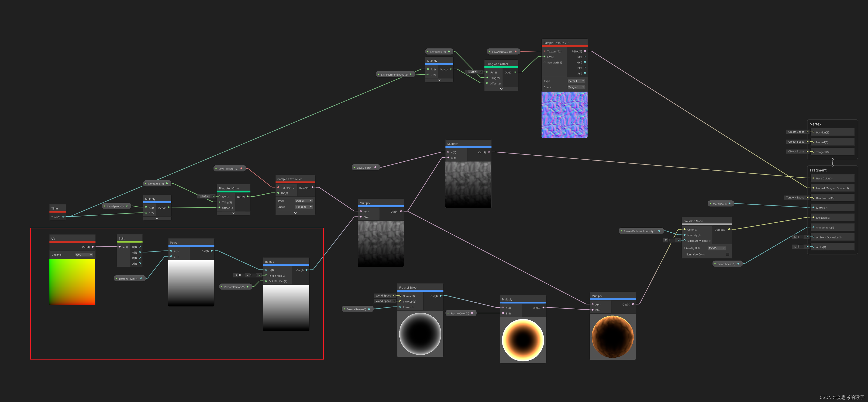This screenshot has width=868, height=402.
Task: Open the Intensity Unit EV100 dropdown
Action: 717,248
